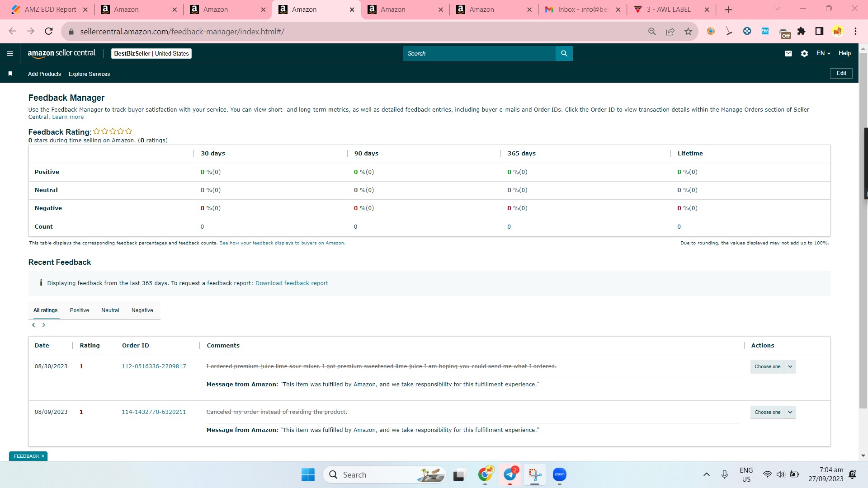Switch to the Neutral feedback tab

110,310
